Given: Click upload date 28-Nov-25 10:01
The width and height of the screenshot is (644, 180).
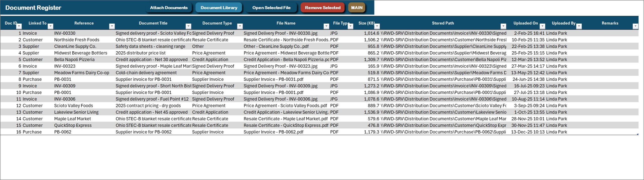Looking at the screenshot, I should (x=526, y=119).
